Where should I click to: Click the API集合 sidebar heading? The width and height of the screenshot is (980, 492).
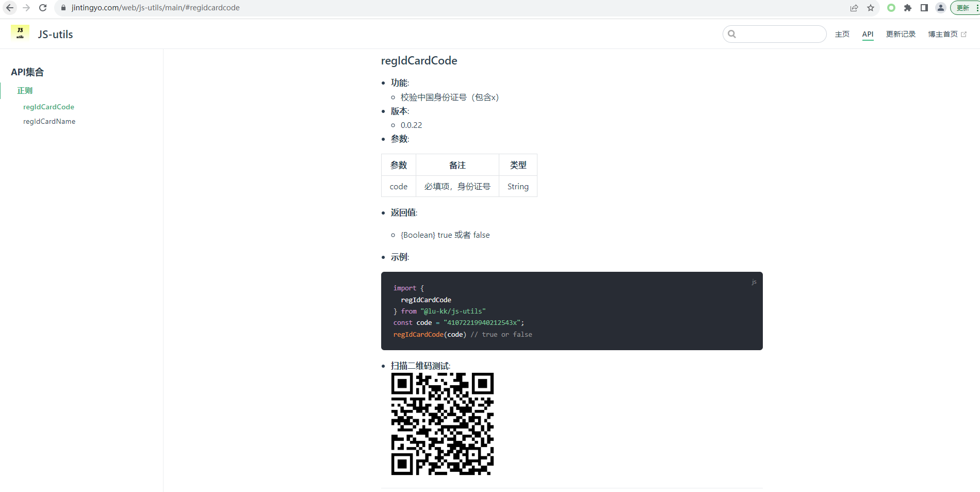(x=27, y=72)
